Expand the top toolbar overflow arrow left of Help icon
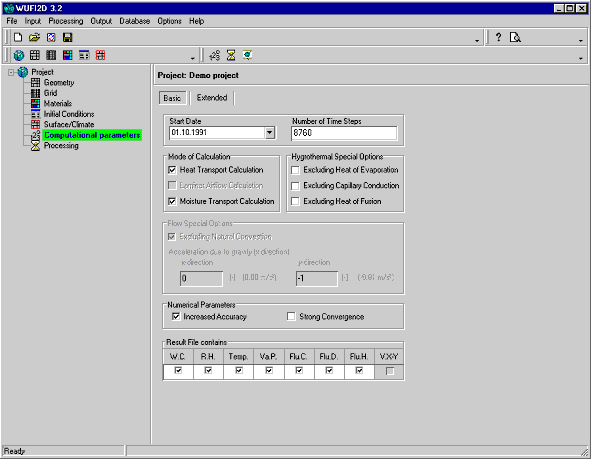Image resolution: width=591 pixels, height=459 pixels. pyautogui.click(x=477, y=40)
